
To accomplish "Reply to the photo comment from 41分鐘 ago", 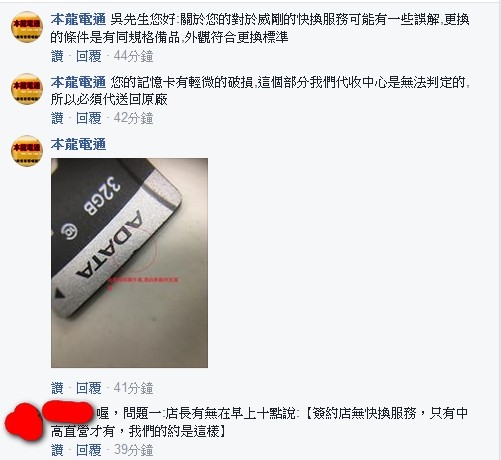I will [x=89, y=388].
